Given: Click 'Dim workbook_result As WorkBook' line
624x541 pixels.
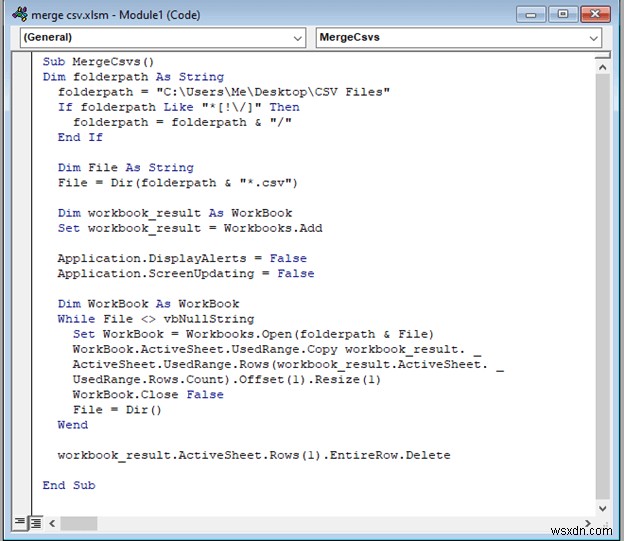Looking at the screenshot, I should [175, 213].
